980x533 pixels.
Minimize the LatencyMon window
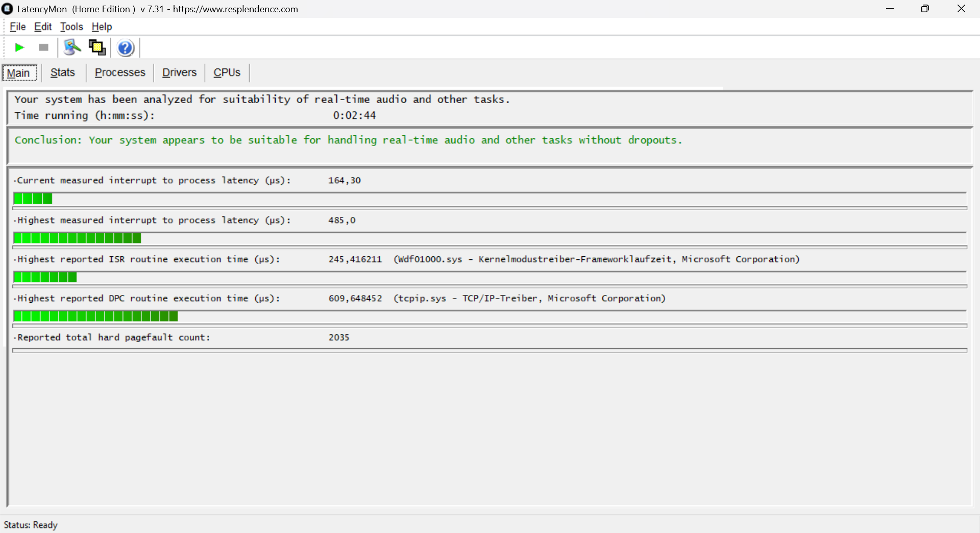pos(890,9)
